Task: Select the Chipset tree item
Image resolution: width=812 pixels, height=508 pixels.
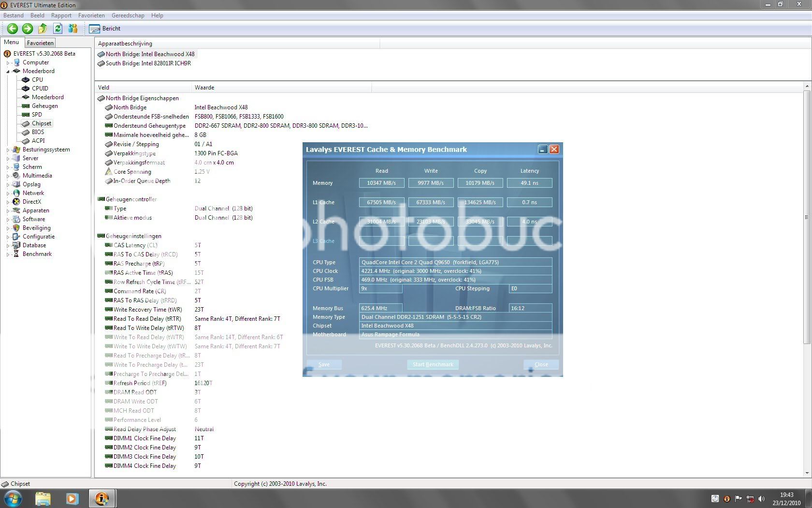Action: [x=42, y=123]
